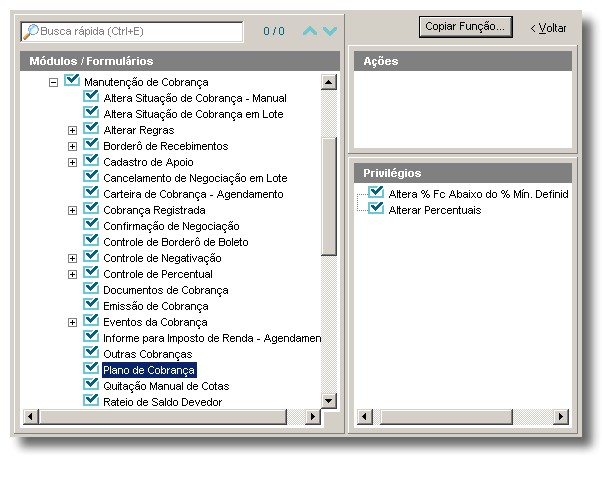Toggle the Cadastro de Apoio checkbox
602x487 pixels.
[91, 161]
